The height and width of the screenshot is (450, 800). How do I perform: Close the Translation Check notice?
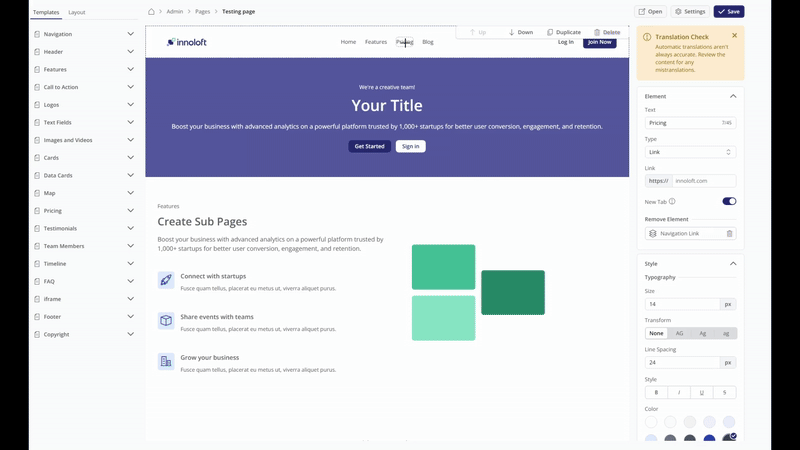pos(734,36)
